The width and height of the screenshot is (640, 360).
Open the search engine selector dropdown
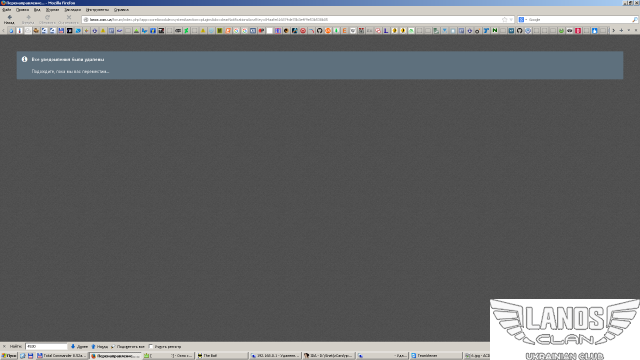click(x=522, y=20)
